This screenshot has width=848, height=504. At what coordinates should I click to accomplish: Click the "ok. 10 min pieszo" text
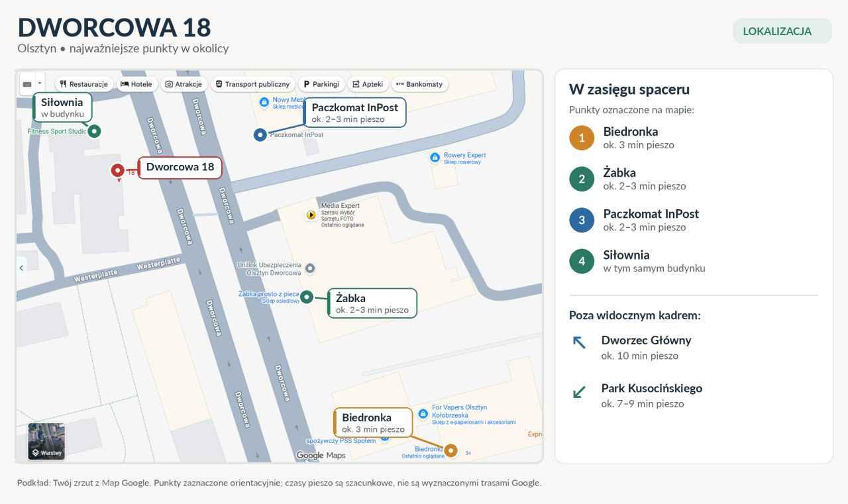click(x=640, y=356)
